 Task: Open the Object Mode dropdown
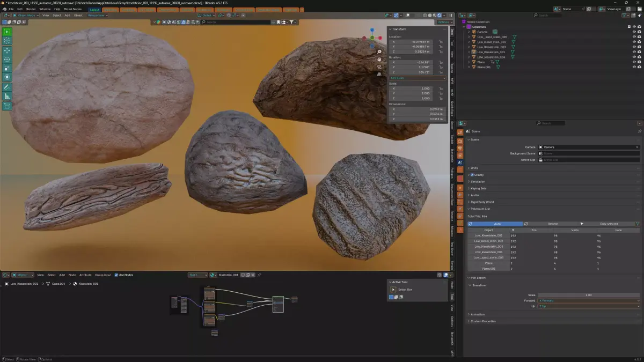26,15
